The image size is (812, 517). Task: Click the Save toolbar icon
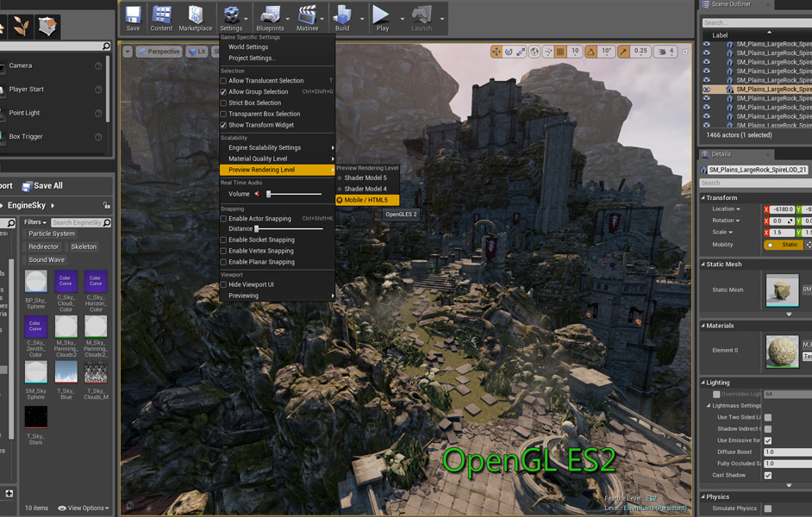132,15
